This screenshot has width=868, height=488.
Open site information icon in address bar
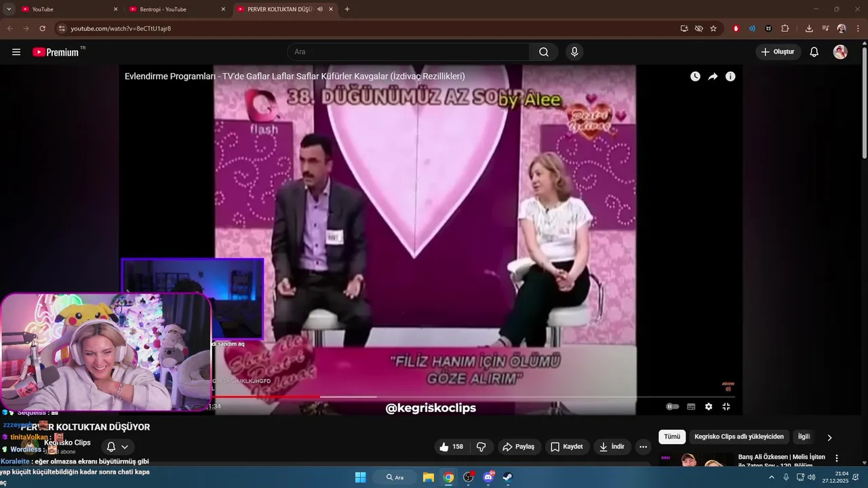click(62, 28)
